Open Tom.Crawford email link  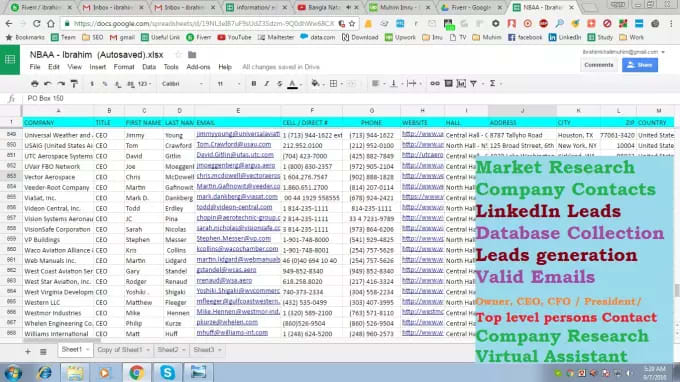[x=234, y=144]
